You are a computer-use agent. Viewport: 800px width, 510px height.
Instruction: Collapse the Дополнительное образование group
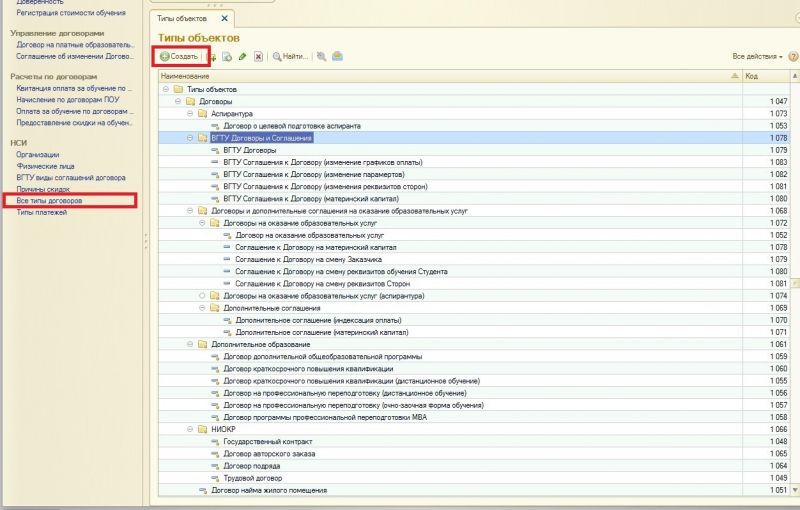coord(190,344)
